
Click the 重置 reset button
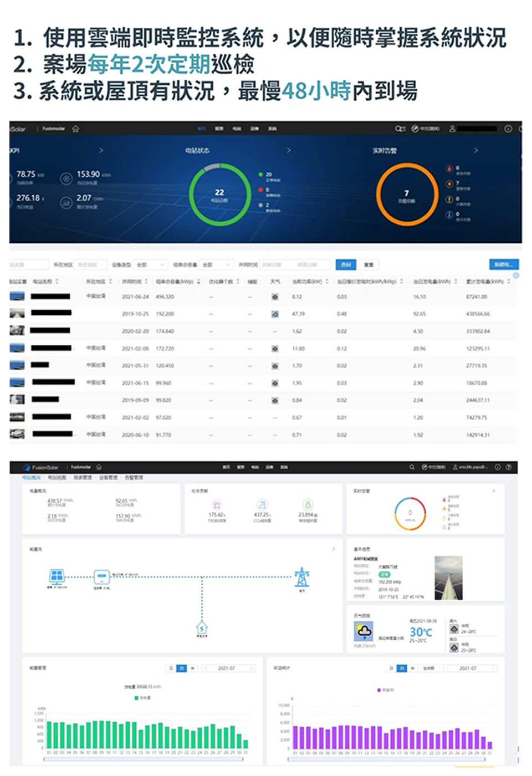[369, 265]
